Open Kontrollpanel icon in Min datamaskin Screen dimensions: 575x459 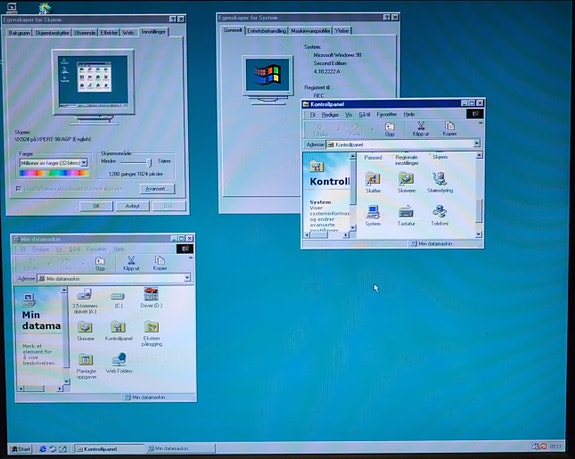118,331
